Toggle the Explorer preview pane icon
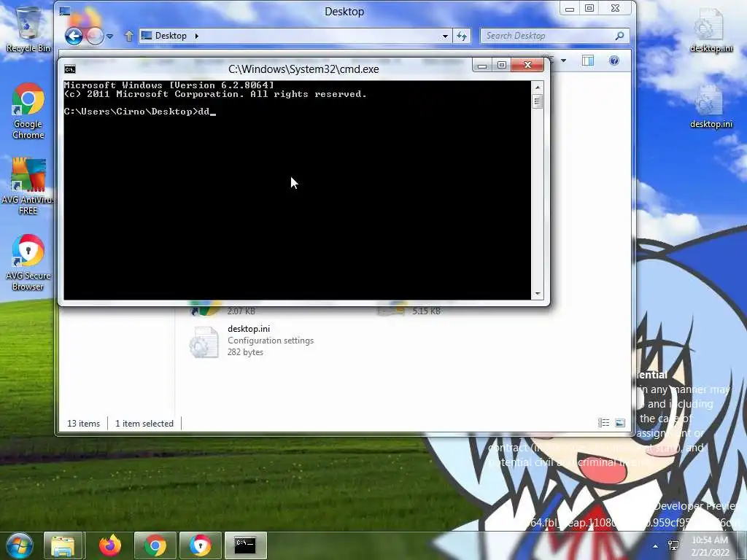Screen dimensions: 747x560 tap(588, 61)
